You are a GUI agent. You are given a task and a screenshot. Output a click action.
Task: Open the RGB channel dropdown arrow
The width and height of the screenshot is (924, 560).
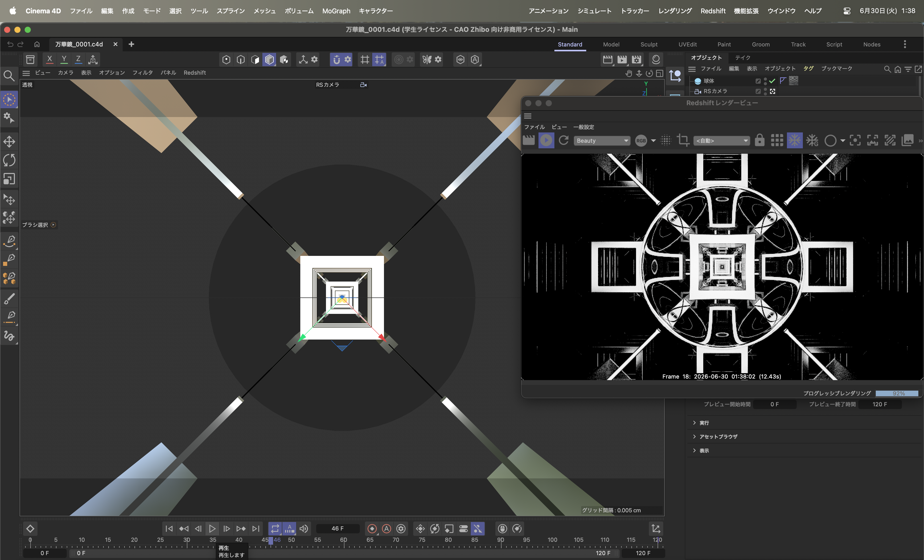coord(653,141)
